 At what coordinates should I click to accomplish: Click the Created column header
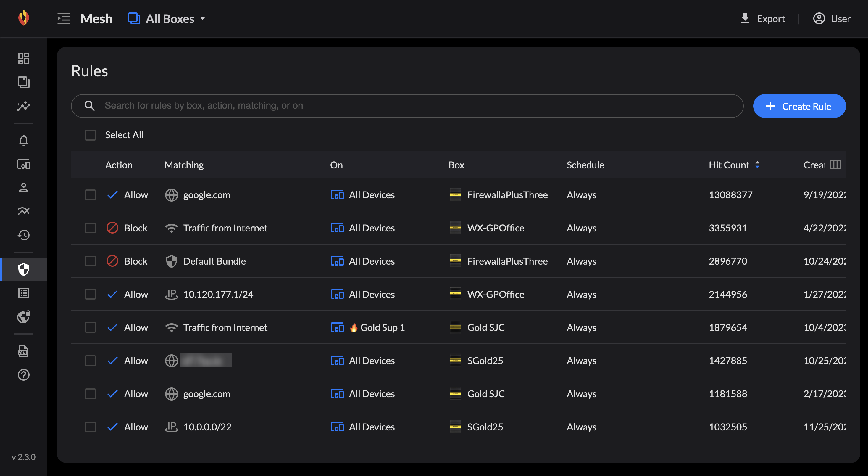tap(814, 165)
